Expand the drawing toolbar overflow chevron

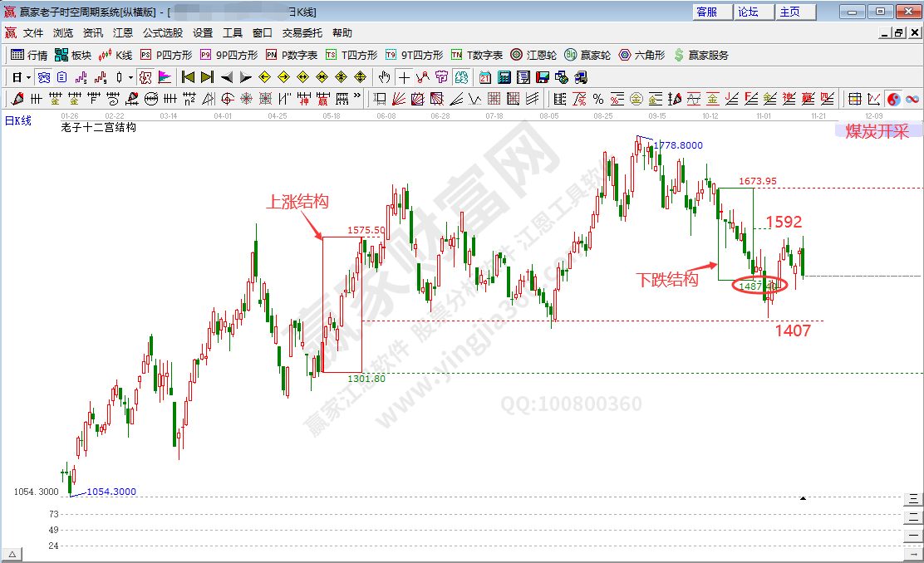[358, 99]
